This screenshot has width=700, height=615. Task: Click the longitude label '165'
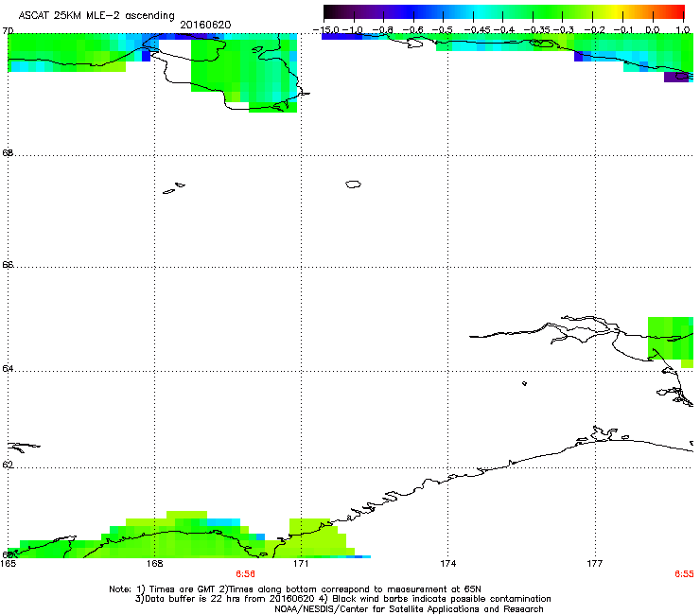pyautogui.click(x=8, y=564)
